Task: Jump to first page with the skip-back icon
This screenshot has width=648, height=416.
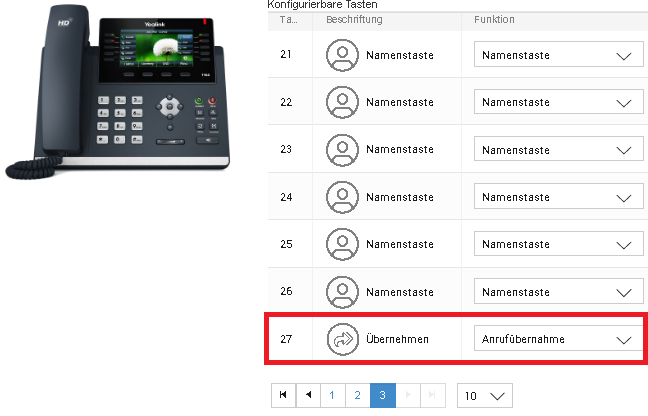Action: click(284, 395)
